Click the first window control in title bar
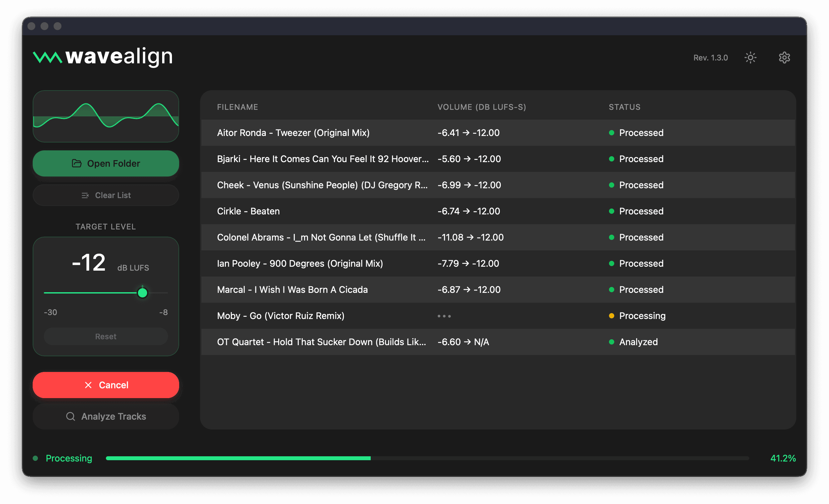Image resolution: width=829 pixels, height=504 pixels. click(31, 26)
